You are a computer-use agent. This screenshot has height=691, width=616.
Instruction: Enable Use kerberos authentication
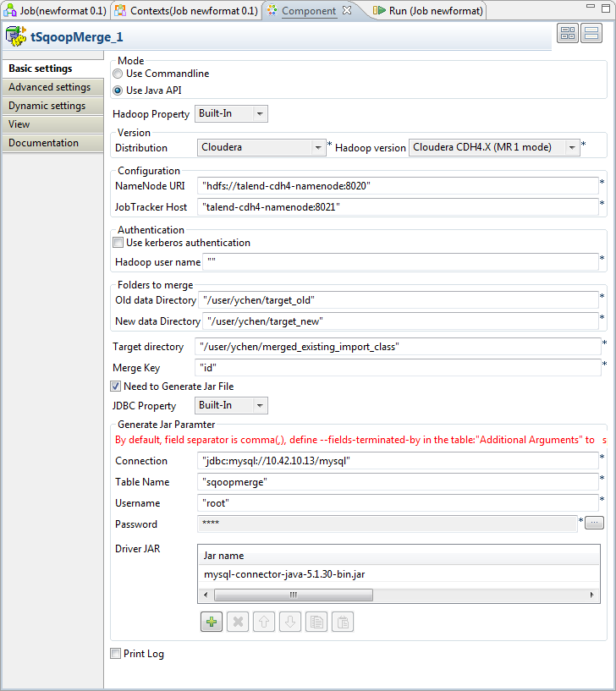click(118, 243)
